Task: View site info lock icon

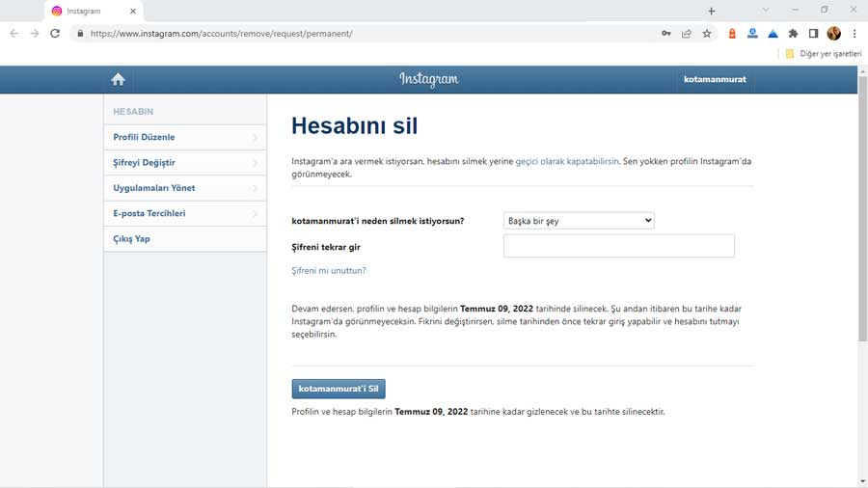Action: pos(80,33)
